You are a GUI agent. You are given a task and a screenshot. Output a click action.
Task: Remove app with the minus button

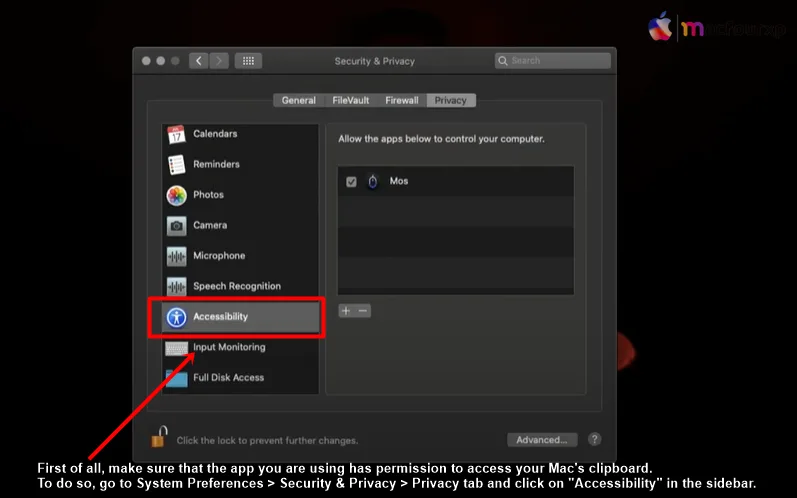pyautogui.click(x=363, y=310)
